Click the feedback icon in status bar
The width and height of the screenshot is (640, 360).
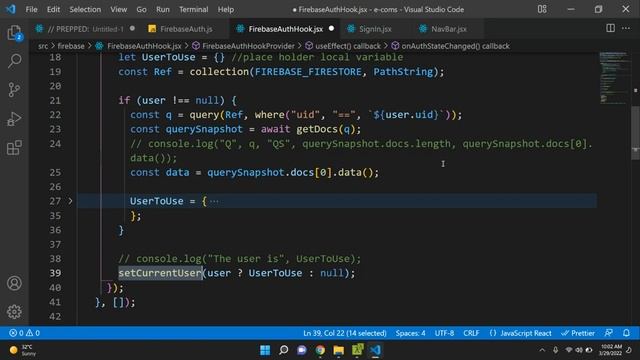tap(609, 333)
